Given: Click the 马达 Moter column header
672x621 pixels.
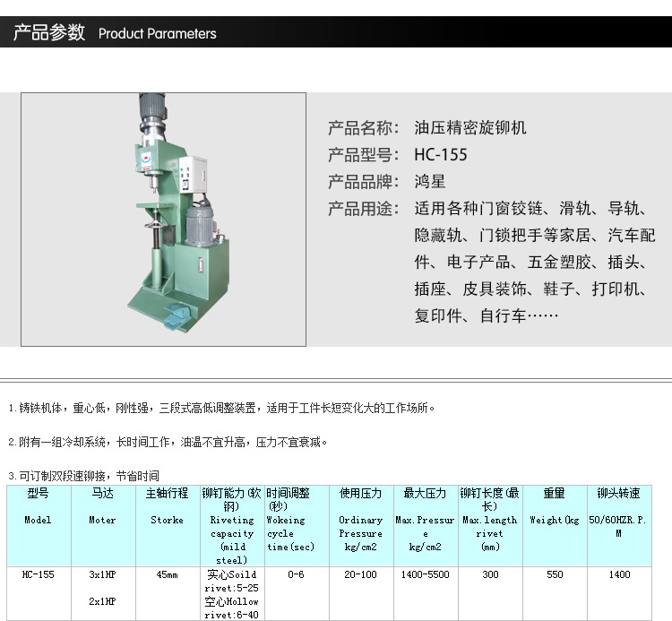Looking at the screenshot, I should pyautogui.click(x=102, y=506).
